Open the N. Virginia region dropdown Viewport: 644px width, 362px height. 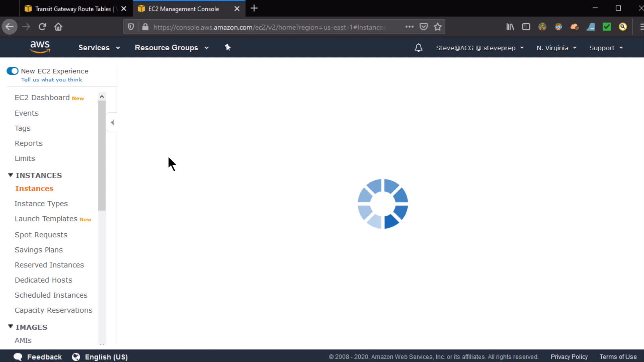point(556,48)
